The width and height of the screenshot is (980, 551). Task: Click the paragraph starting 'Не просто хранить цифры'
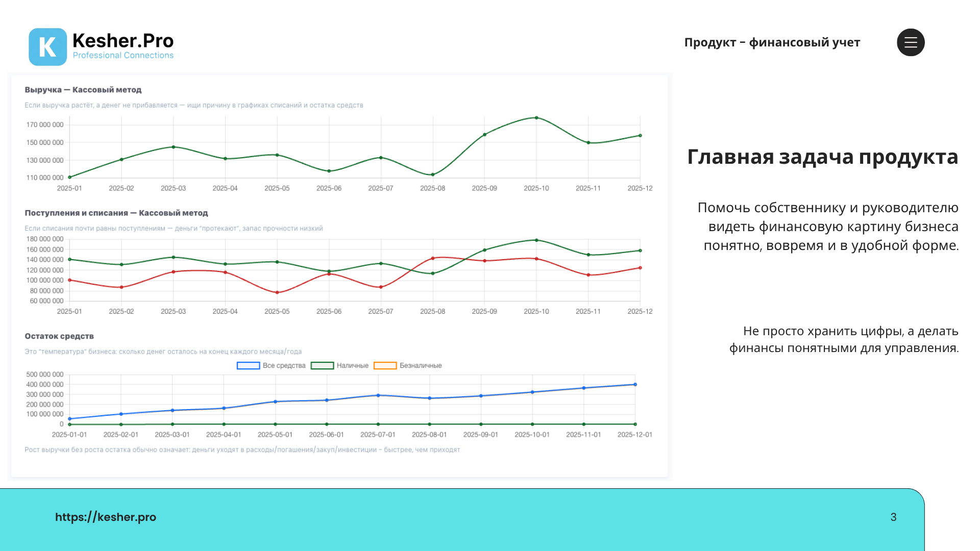tap(844, 339)
